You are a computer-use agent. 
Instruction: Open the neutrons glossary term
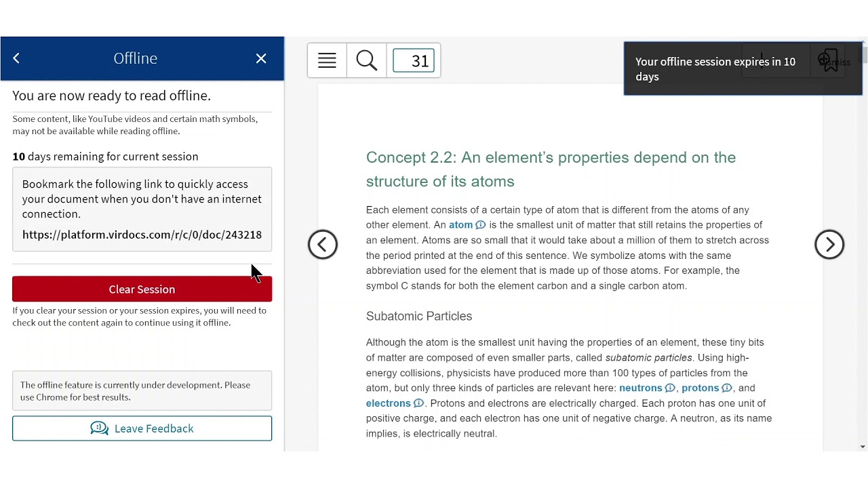click(x=640, y=388)
